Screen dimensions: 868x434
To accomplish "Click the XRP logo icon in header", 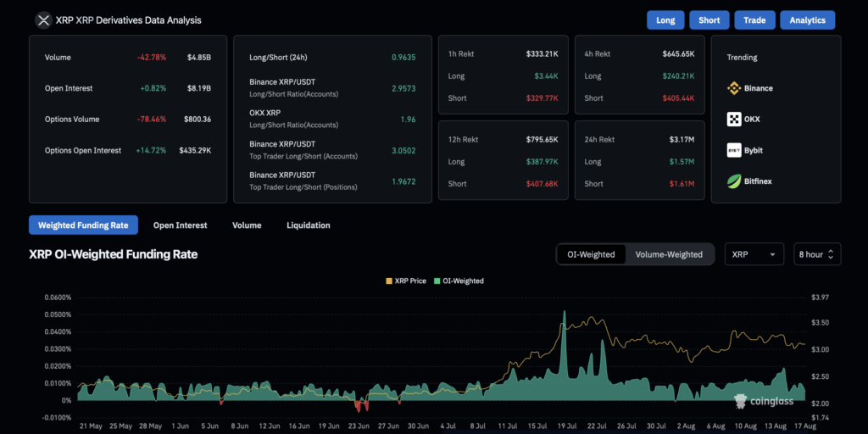I will (42, 20).
